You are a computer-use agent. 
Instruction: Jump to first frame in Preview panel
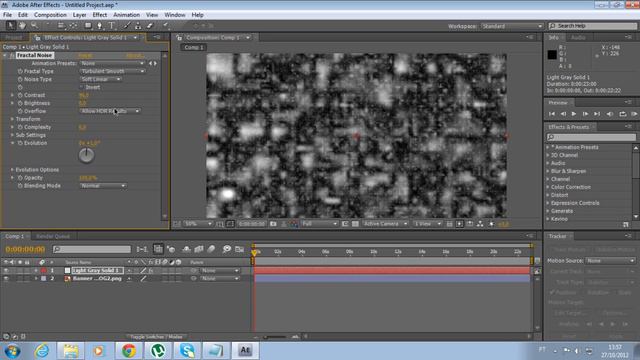coord(552,114)
